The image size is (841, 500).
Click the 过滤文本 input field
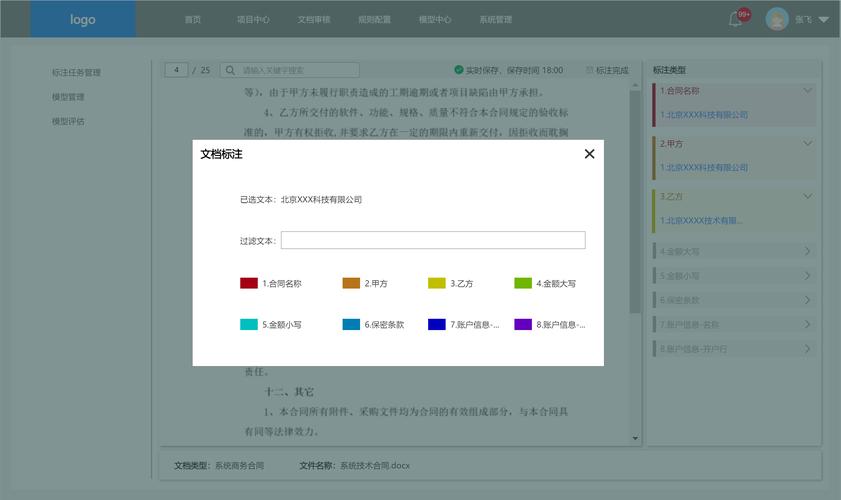coord(433,240)
